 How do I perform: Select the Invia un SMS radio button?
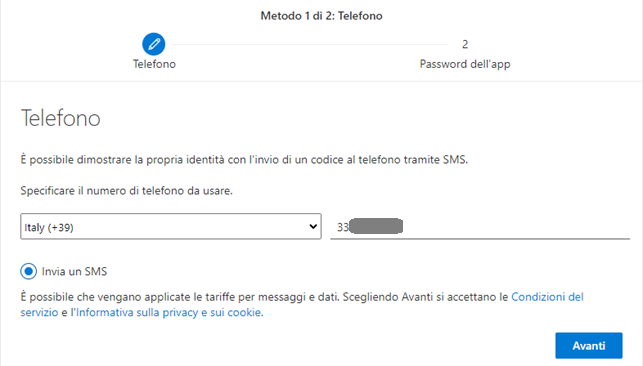click(29, 271)
